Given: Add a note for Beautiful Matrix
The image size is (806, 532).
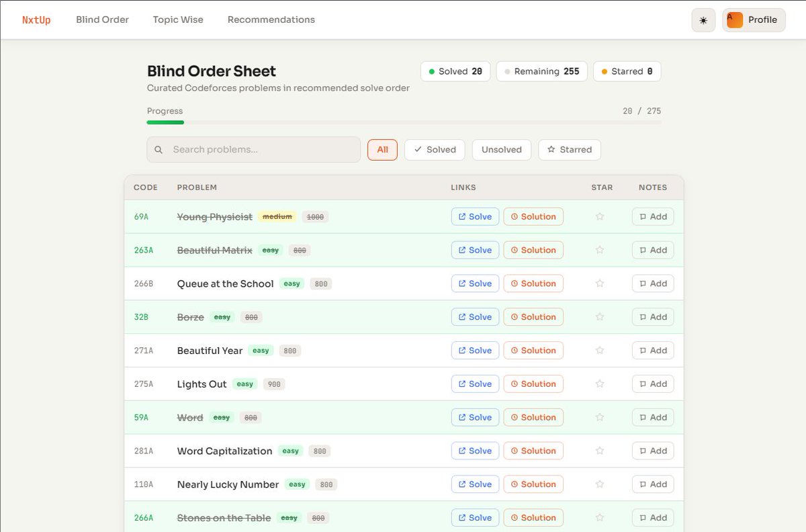Looking at the screenshot, I should (653, 250).
